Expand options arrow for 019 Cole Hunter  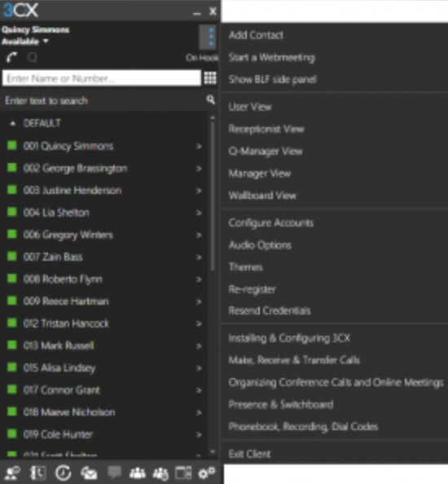199,434
